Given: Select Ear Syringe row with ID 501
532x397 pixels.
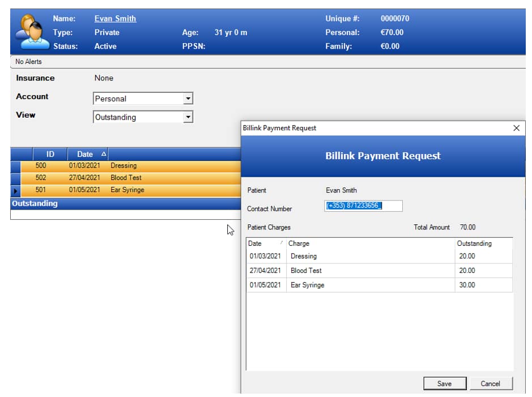Looking at the screenshot, I should point(127,190).
